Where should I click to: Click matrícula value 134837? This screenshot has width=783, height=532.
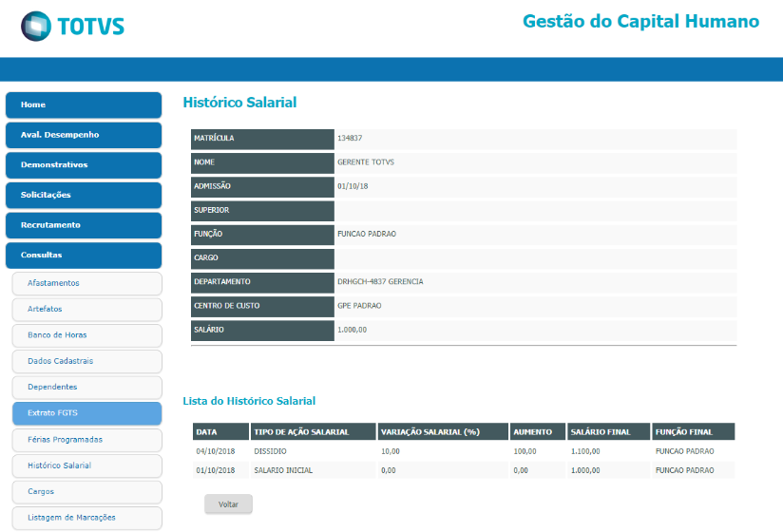click(x=350, y=138)
